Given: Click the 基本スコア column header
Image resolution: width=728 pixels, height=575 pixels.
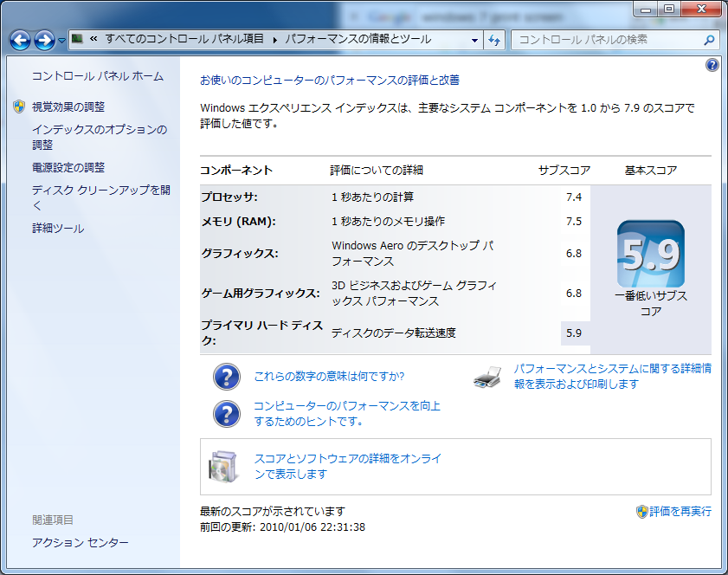Looking at the screenshot, I should pyautogui.click(x=651, y=171).
